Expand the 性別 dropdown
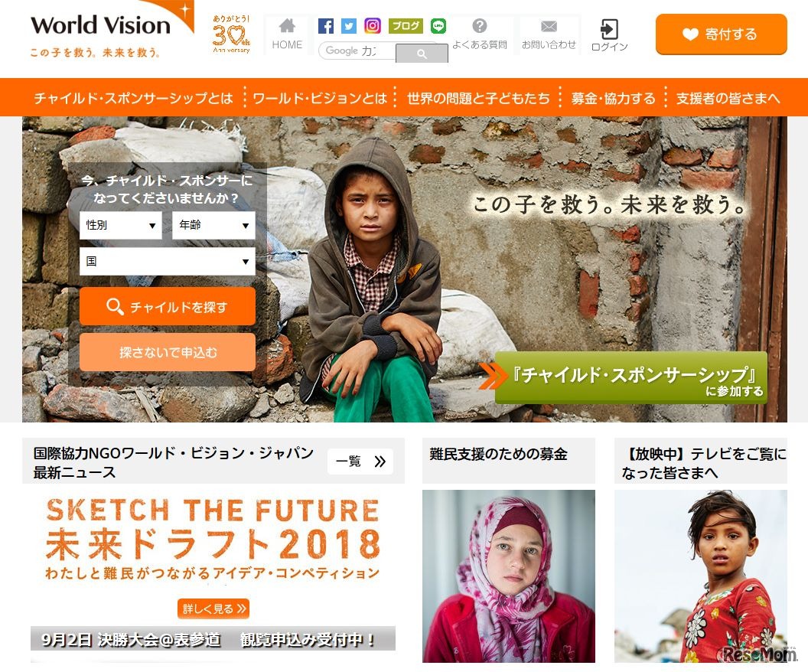 (121, 225)
